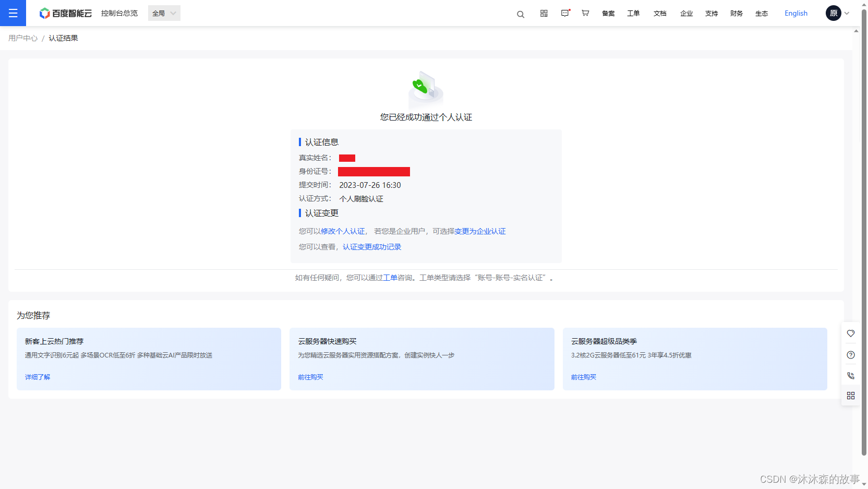Go to 用户中心 breadcrumb
868x489 pixels.
pos(23,38)
